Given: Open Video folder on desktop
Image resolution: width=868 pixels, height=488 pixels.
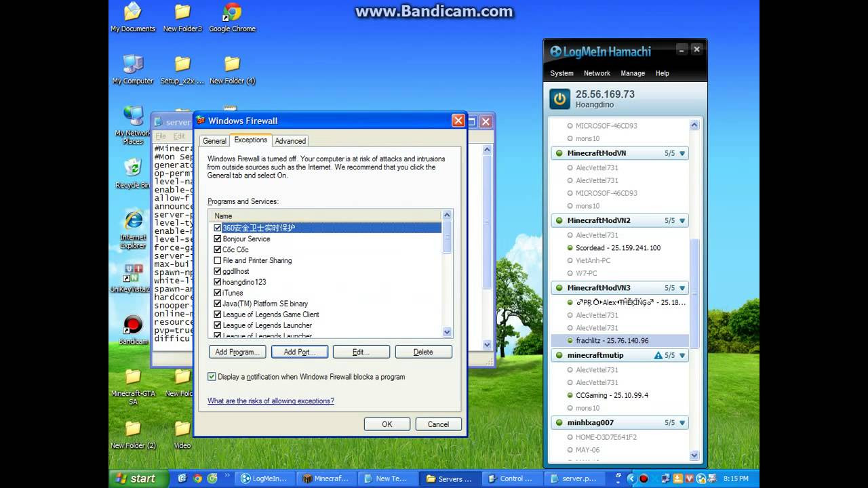Looking at the screenshot, I should tap(182, 434).
